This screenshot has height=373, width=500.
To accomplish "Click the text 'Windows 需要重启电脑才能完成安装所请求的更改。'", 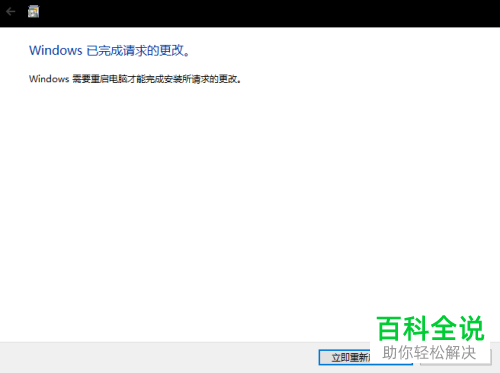I will point(135,79).
